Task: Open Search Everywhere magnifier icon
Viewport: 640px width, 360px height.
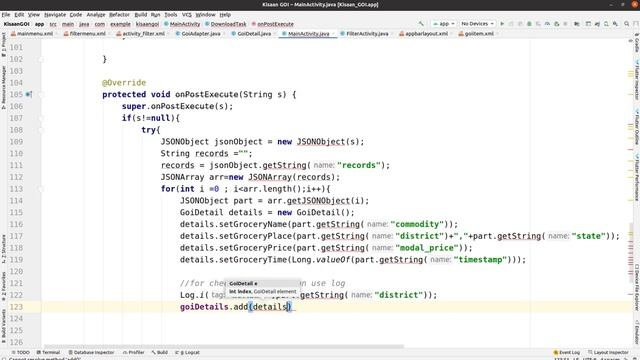Action: click(x=627, y=24)
